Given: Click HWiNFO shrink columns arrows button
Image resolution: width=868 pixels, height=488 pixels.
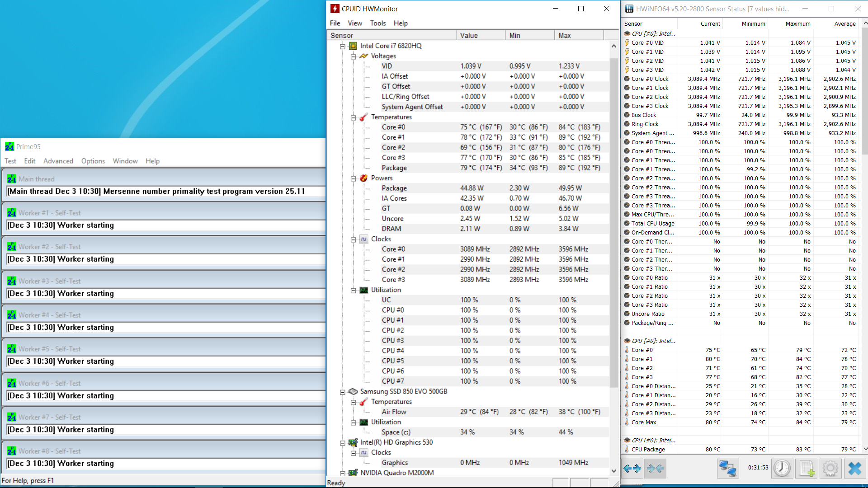Looking at the screenshot, I should [x=655, y=469].
